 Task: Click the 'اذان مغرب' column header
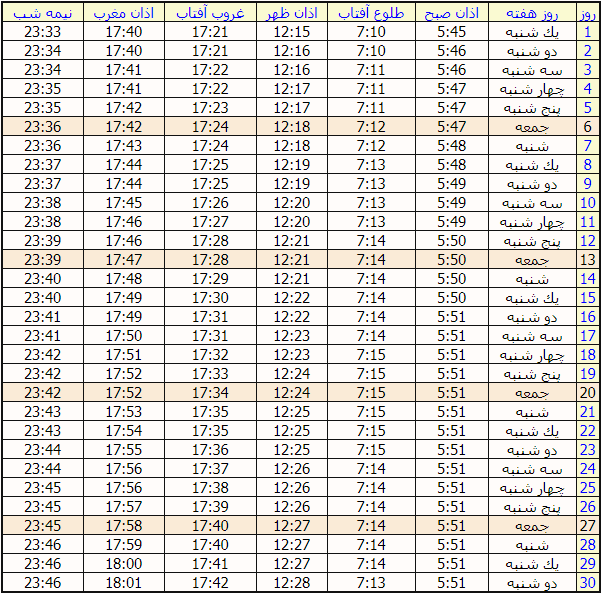click(124, 14)
